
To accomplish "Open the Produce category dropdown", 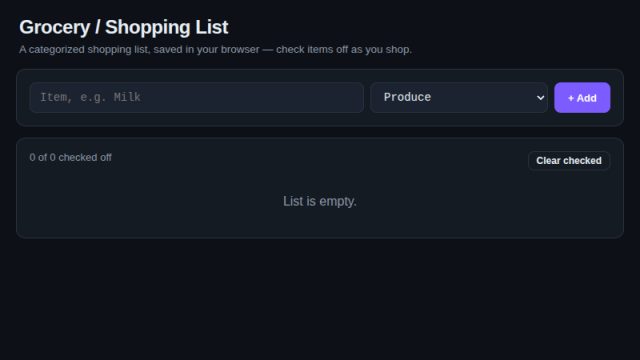I will point(459,98).
